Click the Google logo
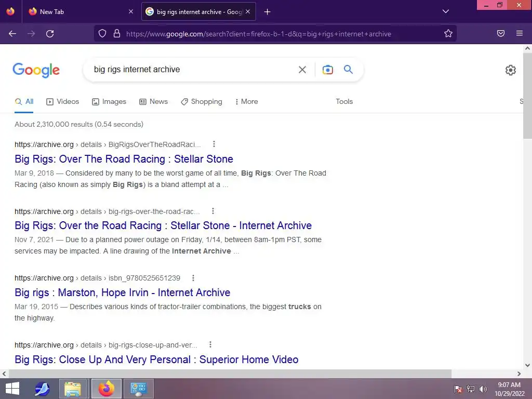 point(36,70)
